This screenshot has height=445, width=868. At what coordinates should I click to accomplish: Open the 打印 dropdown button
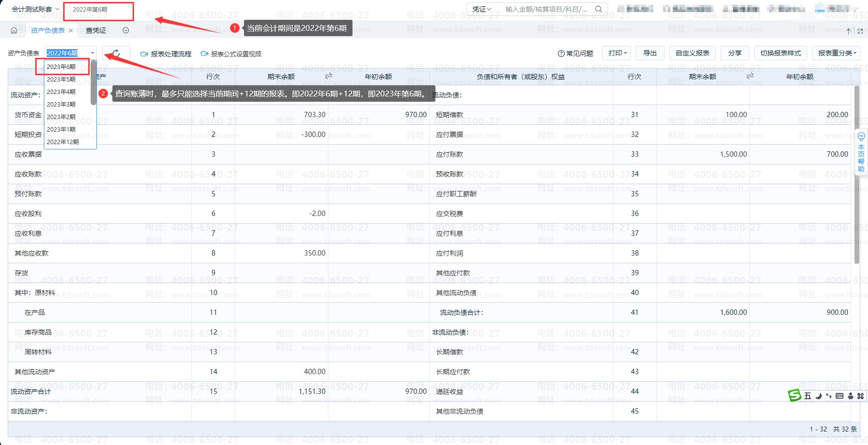(x=617, y=53)
